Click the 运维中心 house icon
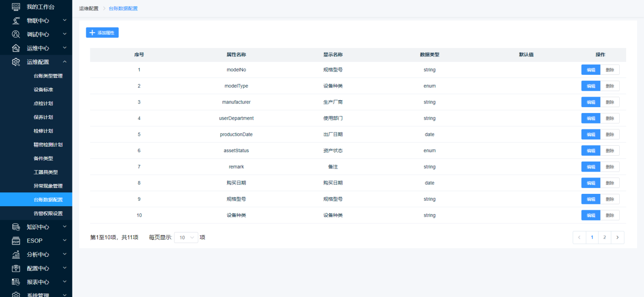Screen dimensions: 644x297 [16, 48]
